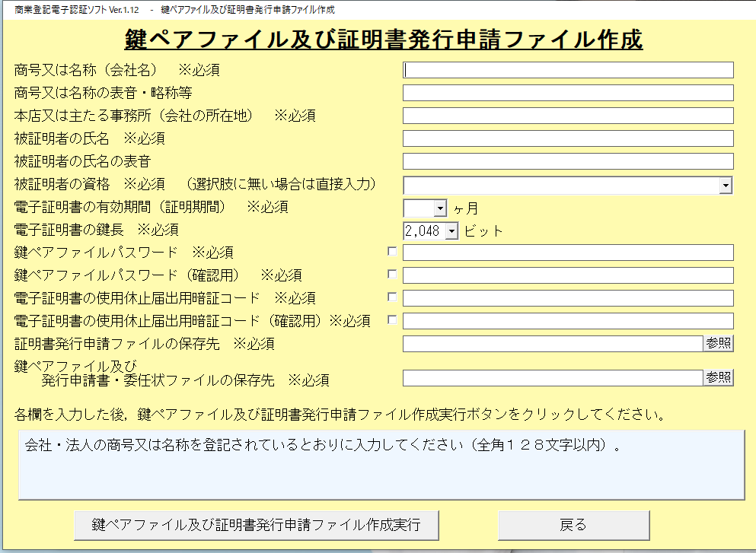756x553 pixels.
Task: Click the 商号又は名称の表音・略称等 text field
Action: [x=567, y=93]
